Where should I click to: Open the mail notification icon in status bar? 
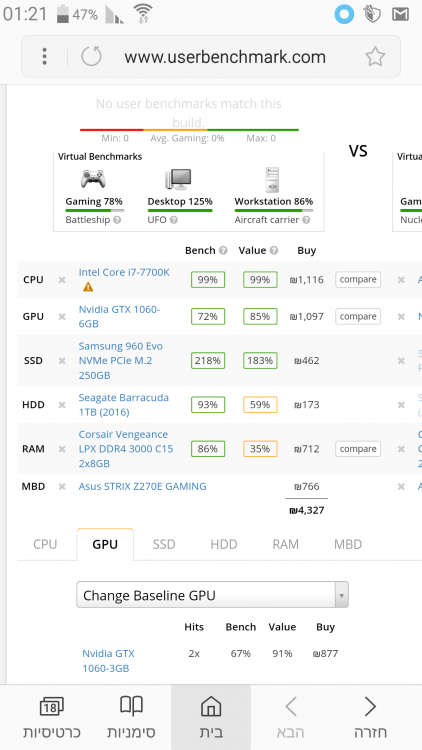tap(400, 14)
